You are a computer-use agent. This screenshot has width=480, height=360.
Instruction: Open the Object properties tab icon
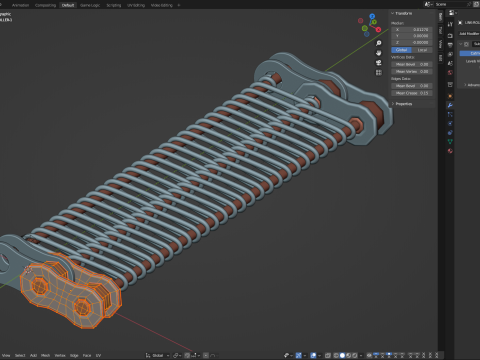[450, 96]
